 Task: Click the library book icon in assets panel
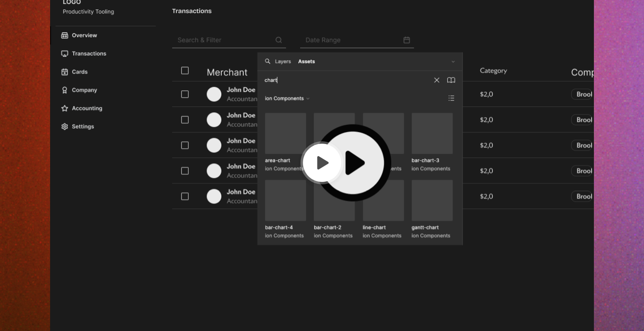(x=451, y=80)
